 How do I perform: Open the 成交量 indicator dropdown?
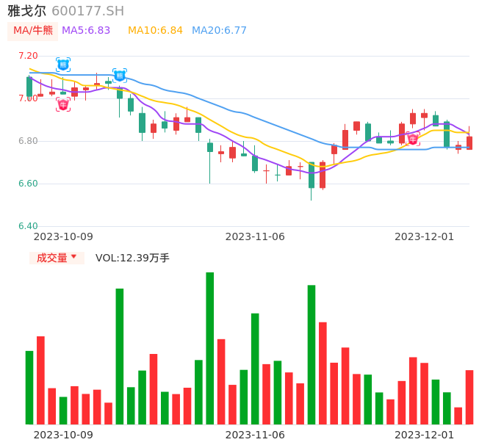(x=57, y=258)
